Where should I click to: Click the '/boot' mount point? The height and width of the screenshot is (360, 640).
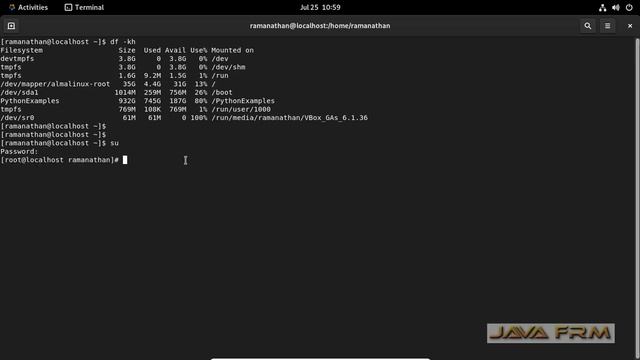[x=222, y=92]
